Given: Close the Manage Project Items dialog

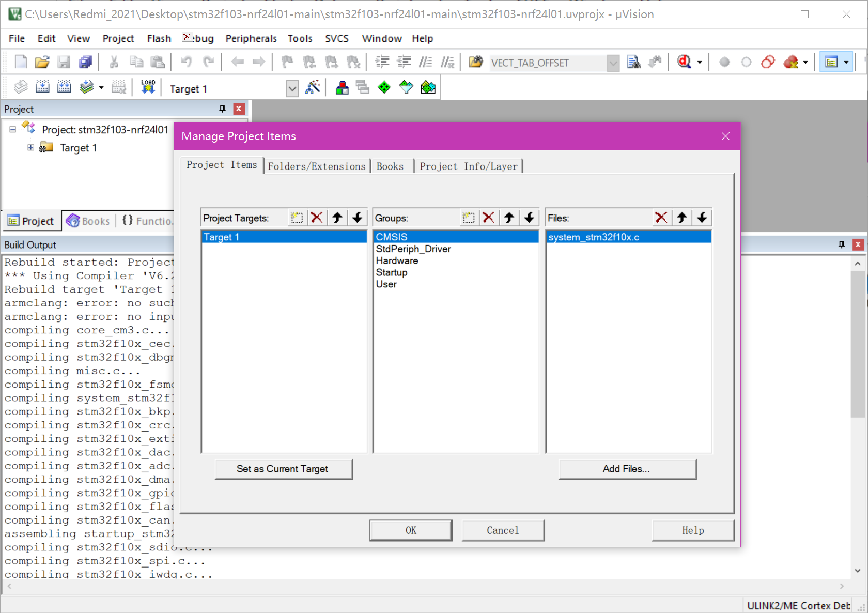Looking at the screenshot, I should [x=725, y=136].
